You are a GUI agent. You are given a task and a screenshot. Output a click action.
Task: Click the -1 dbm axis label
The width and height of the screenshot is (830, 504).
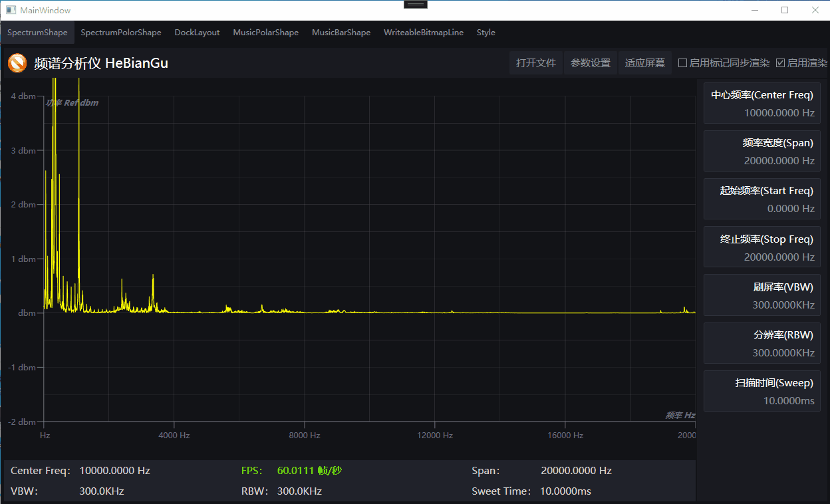tap(22, 367)
